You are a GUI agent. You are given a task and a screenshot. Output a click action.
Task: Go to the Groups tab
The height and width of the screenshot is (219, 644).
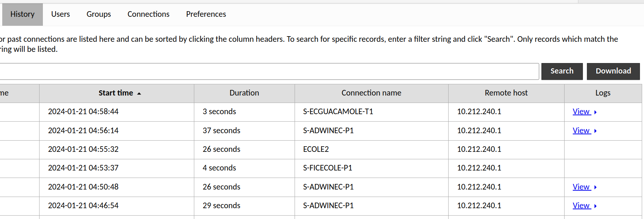[x=98, y=14]
